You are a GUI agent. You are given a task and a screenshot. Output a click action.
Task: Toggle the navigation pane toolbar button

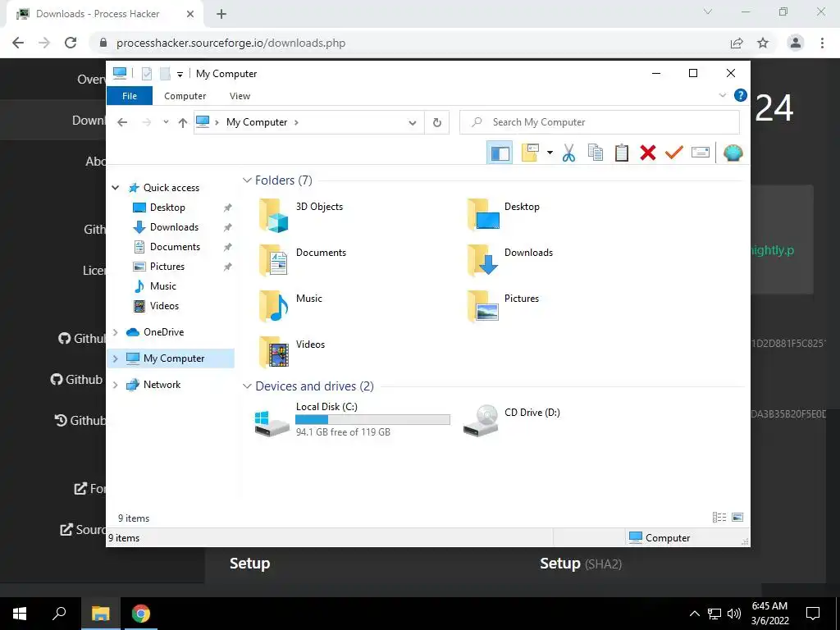click(500, 153)
